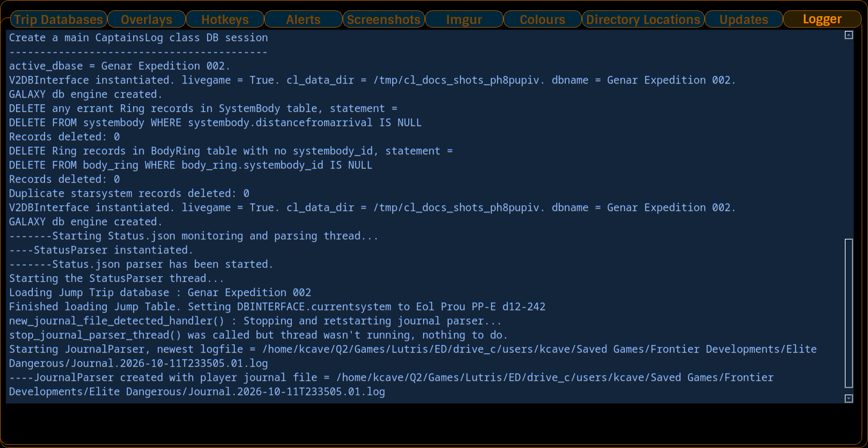Viewport: 868px width, 448px height.
Task: Open the Trip Databases tab
Action: click(58, 19)
